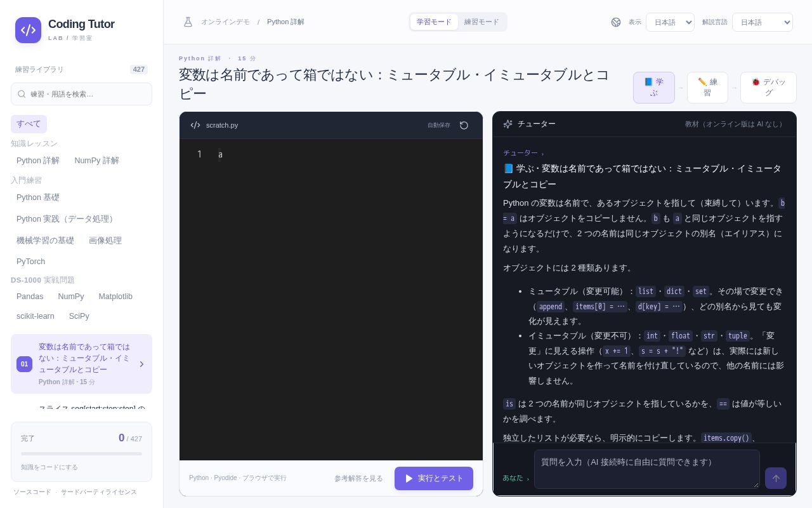
Task: Click the magnifier icon in search box
Action: point(22,94)
